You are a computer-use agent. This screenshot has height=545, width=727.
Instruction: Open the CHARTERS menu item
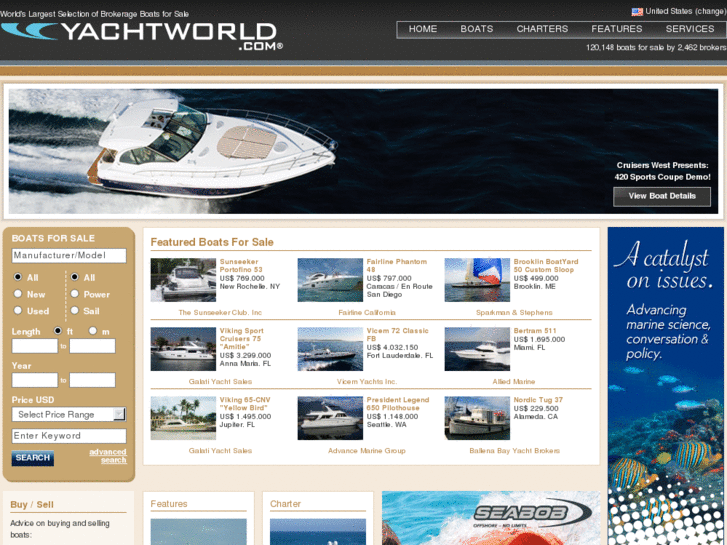(542, 29)
